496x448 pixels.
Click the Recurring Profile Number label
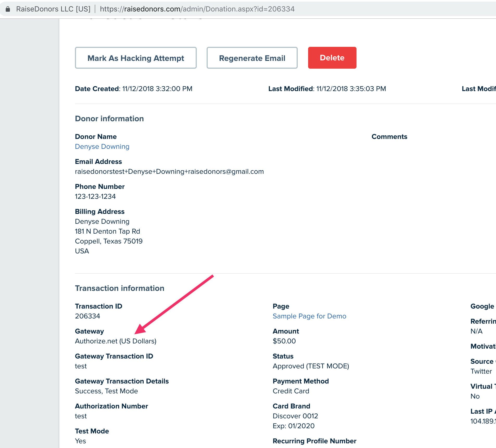pos(315,441)
